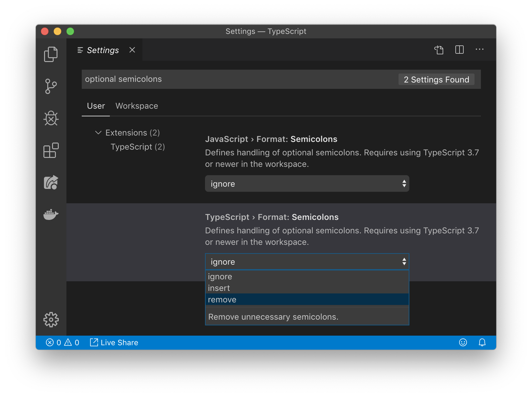The image size is (532, 397).
Task: Switch to the Workspace settings tab
Action: tap(137, 106)
